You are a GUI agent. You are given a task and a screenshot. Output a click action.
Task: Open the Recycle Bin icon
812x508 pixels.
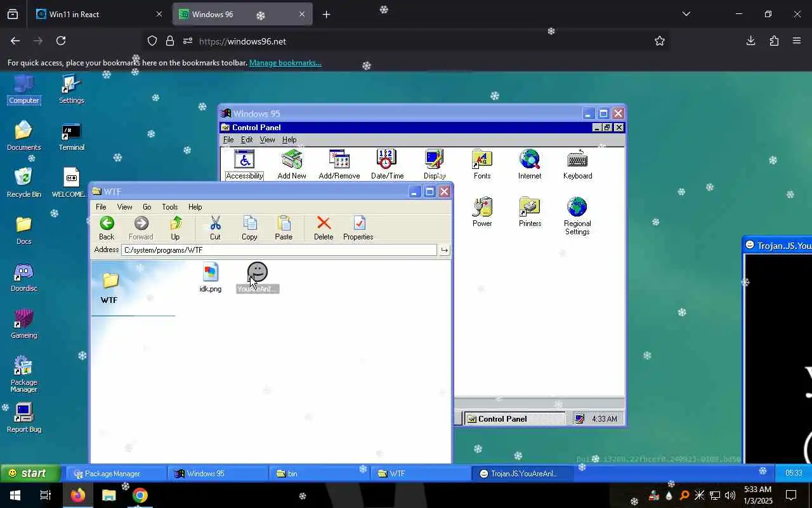[23, 183]
